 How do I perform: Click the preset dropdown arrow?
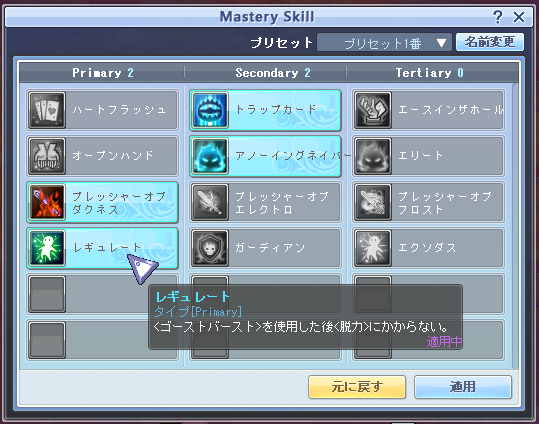click(441, 43)
